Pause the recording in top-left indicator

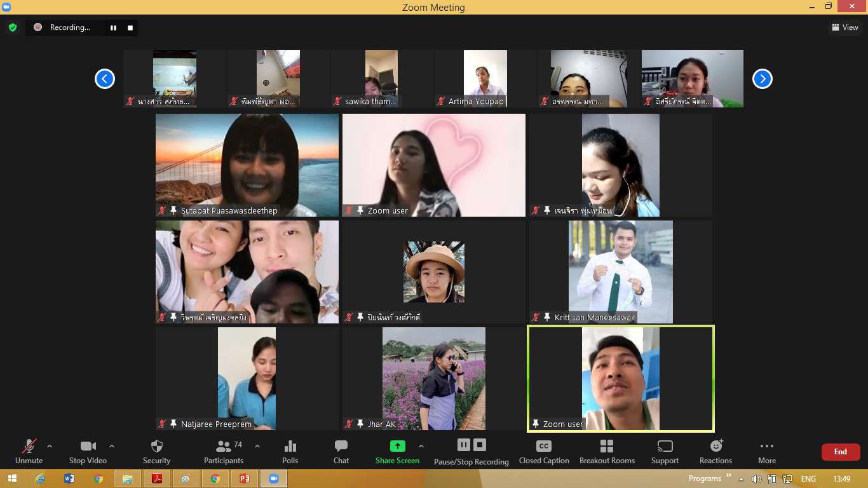114,28
